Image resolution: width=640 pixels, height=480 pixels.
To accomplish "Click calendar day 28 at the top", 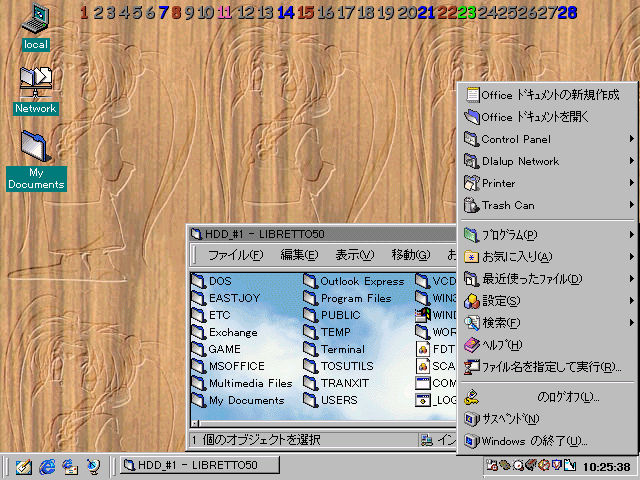I will [567, 13].
